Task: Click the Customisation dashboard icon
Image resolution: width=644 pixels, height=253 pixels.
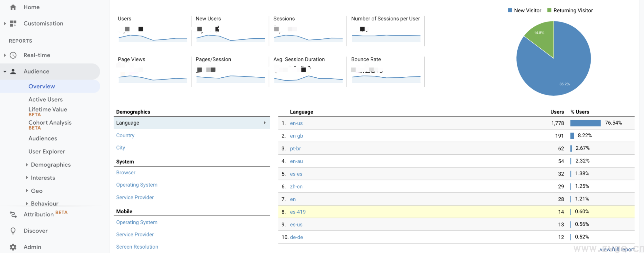Action: point(13,23)
